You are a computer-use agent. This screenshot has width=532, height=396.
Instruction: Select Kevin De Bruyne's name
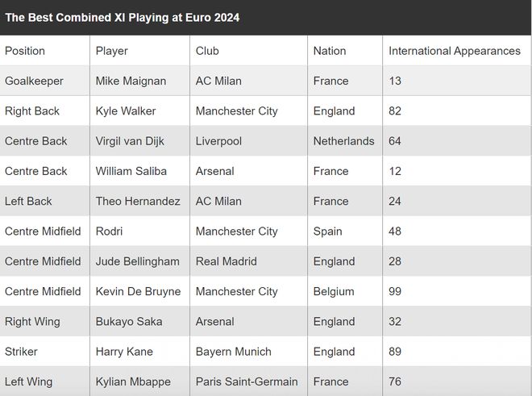point(139,291)
